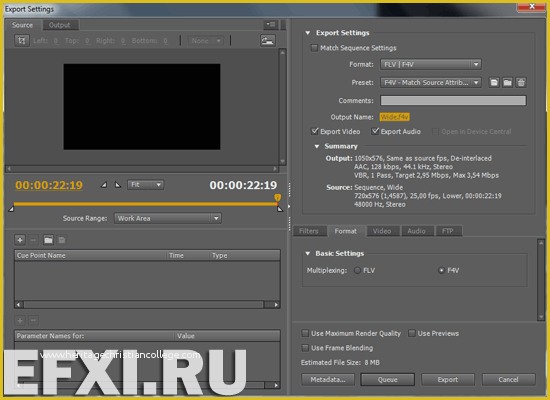This screenshot has width=550, height=400.
Task: Select the Crop tool icon
Action: (21, 40)
